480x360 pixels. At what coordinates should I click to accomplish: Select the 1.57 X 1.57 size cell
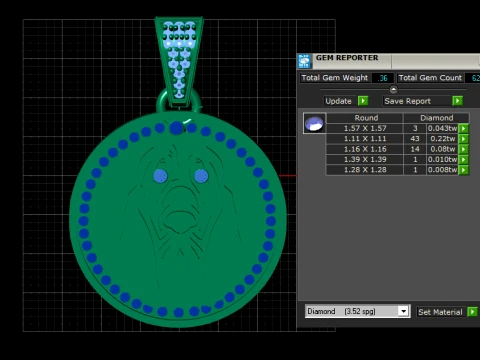coord(365,128)
